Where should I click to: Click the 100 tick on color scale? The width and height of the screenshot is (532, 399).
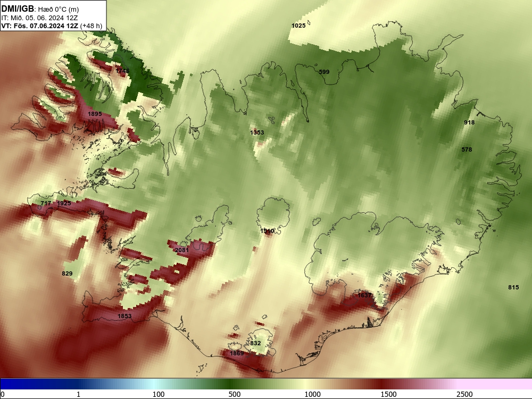(159, 394)
